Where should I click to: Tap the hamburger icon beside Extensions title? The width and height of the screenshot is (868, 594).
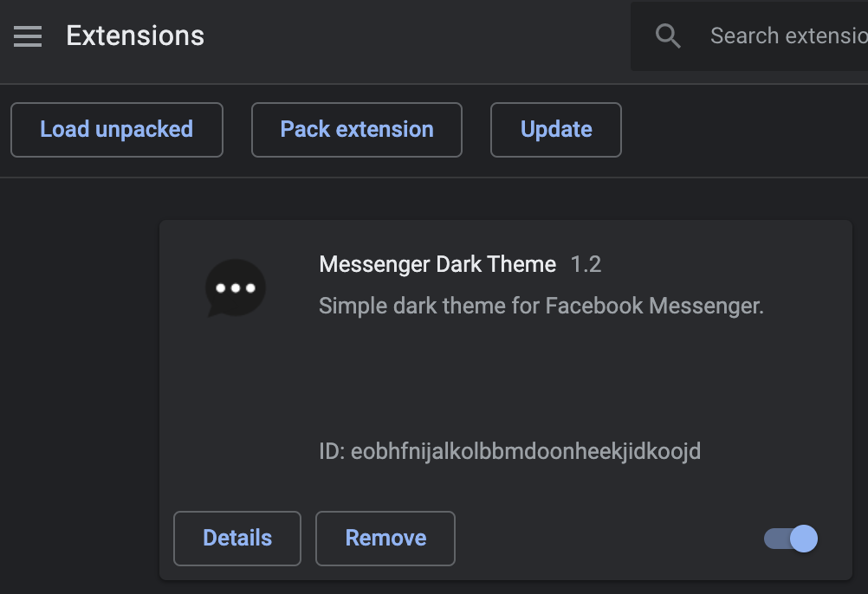click(27, 36)
